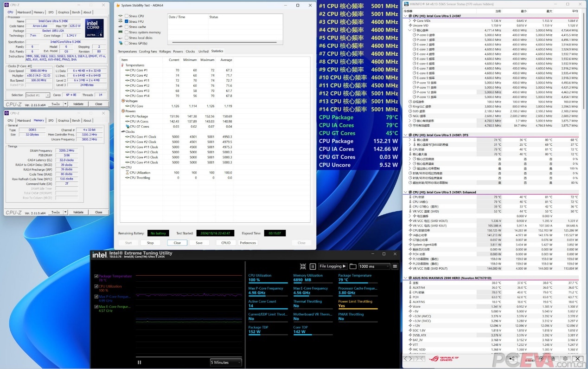Click the memory module icon beside Stress system memory
Screen dimensions: 588x369
pyautogui.click(x=121, y=32)
